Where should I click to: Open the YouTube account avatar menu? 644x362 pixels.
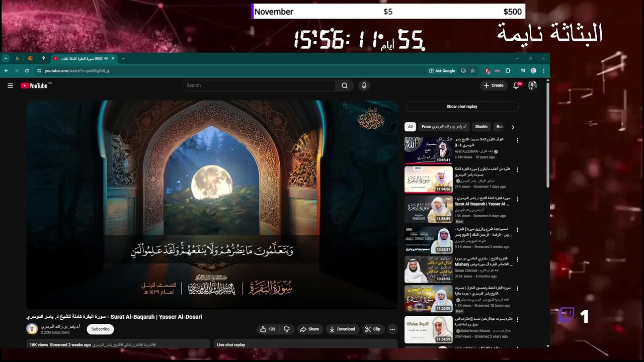point(532,85)
